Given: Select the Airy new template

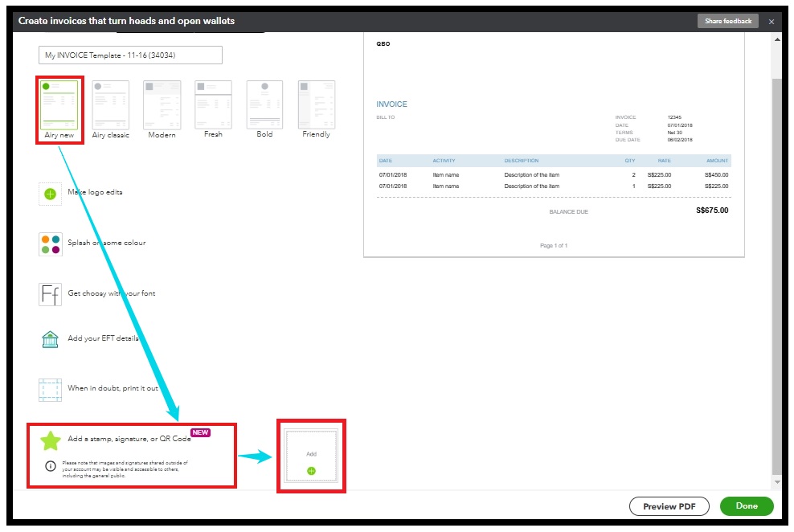Looking at the screenshot, I should pos(59,100).
